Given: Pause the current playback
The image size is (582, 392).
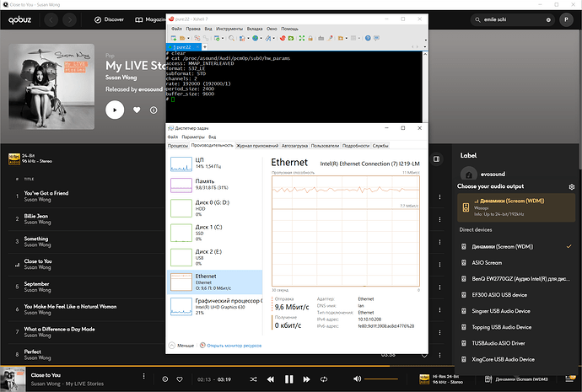Looking at the screenshot, I should (288, 379).
